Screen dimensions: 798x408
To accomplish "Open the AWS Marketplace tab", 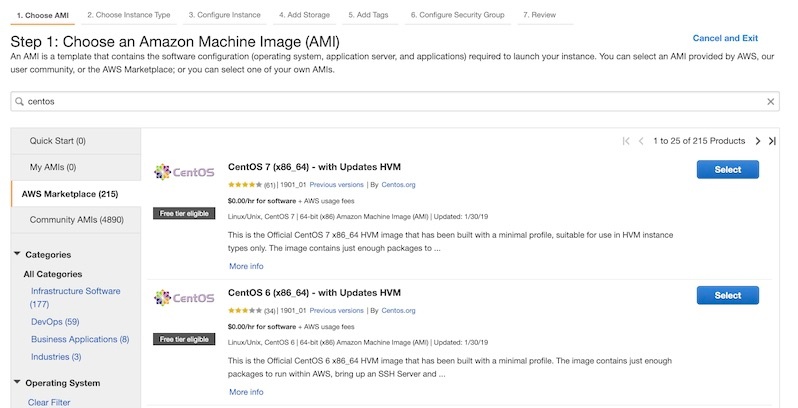I will pyautogui.click(x=70, y=194).
